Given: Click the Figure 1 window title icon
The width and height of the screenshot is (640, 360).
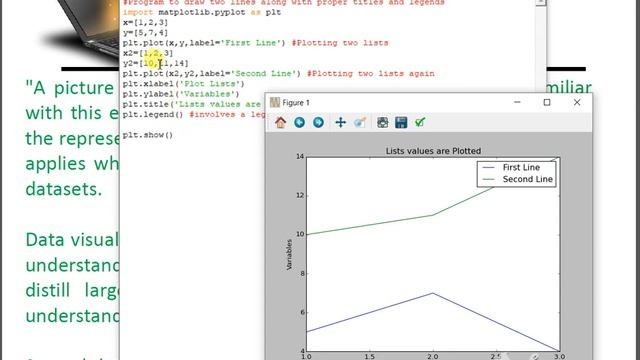Looking at the screenshot, I should 275,102.
